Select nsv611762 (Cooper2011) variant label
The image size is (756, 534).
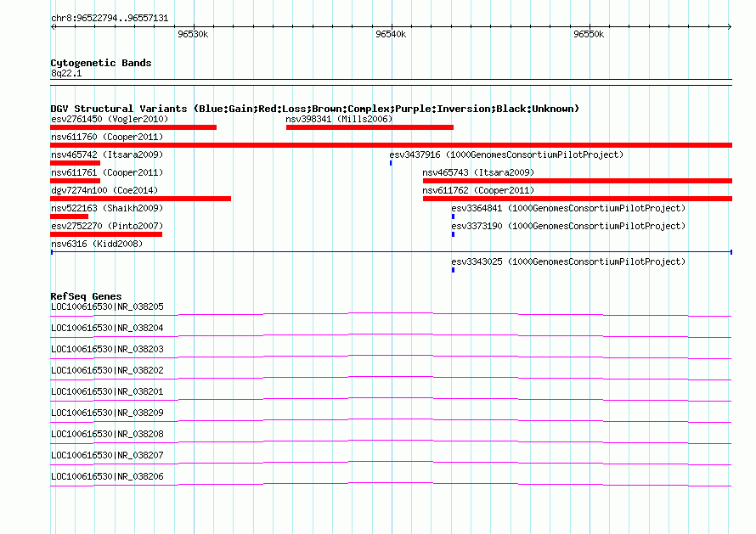click(478, 190)
